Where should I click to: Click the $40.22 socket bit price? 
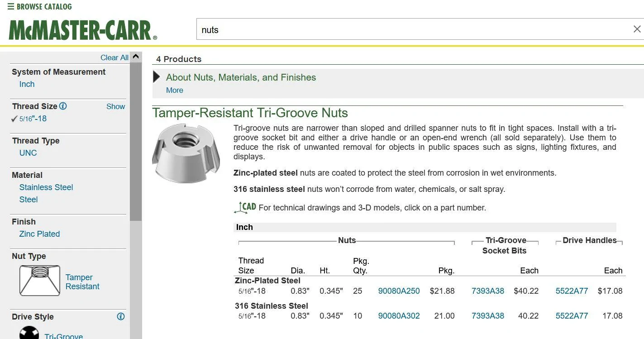tap(526, 291)
